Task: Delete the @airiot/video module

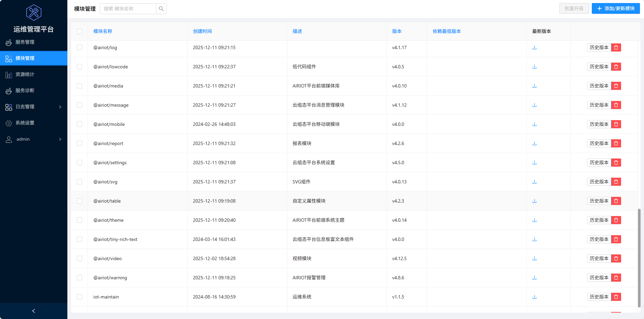Action: pyautogui.click(x=616, y=258)
